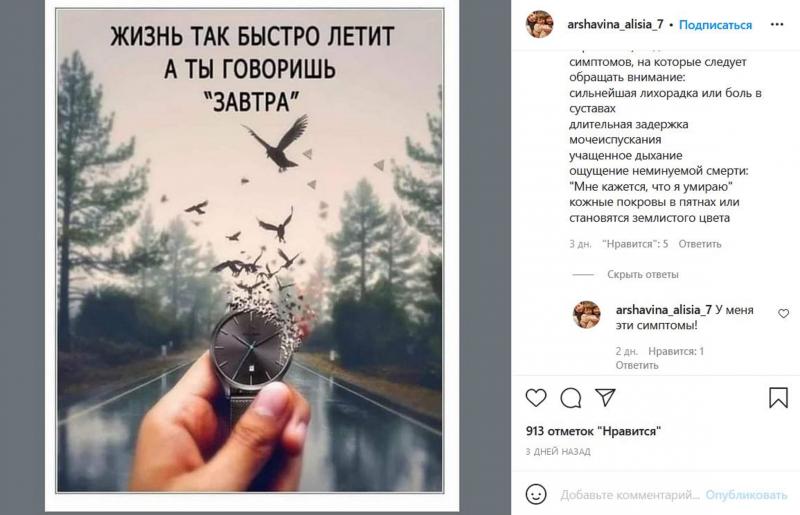Reply to the nested comment via Ответить
800x515 pixels.
coord(637,365)
